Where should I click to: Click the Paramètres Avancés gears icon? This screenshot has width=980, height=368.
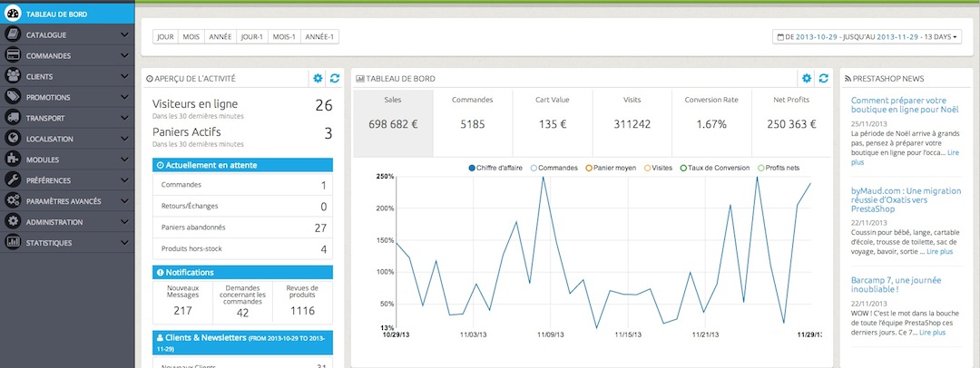pyautogui.click(x=13, y=200)
